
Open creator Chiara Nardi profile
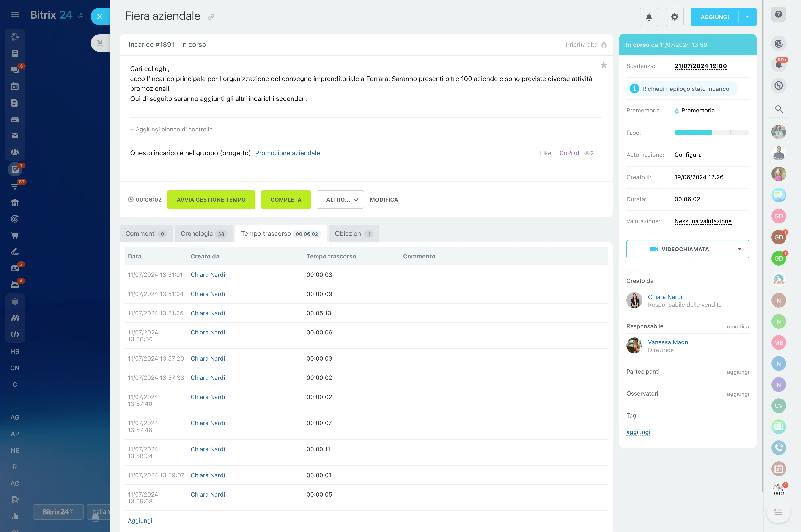pos(665,297)
